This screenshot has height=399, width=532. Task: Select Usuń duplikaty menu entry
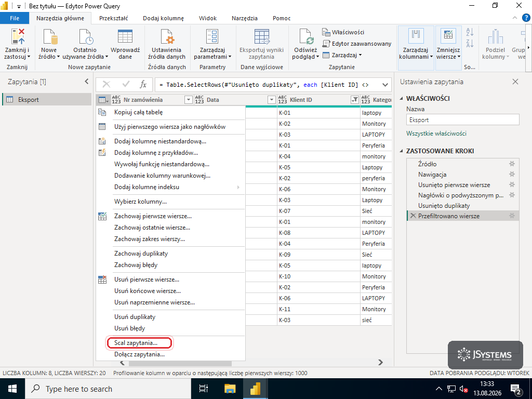click(x=170, y=317)
